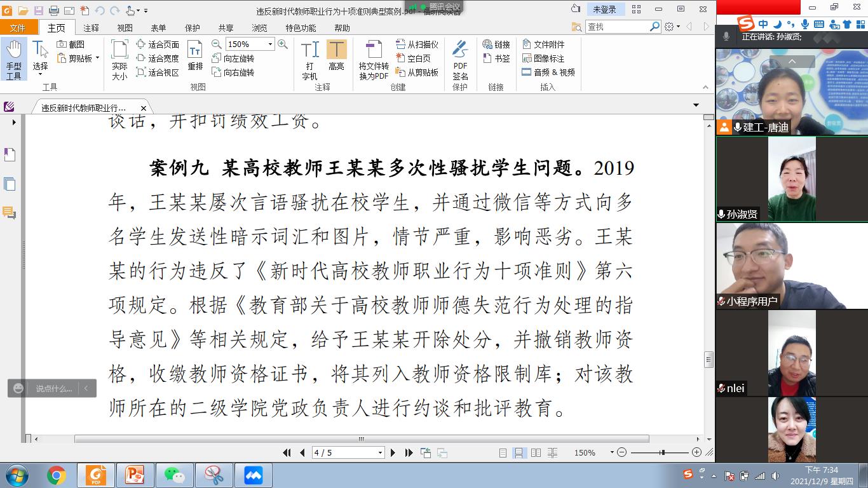Image resolution: width=868 pixels, height=488 pixels.
Task: Select the Hand tool (手型工具)
Action: (x=13, y=59)
